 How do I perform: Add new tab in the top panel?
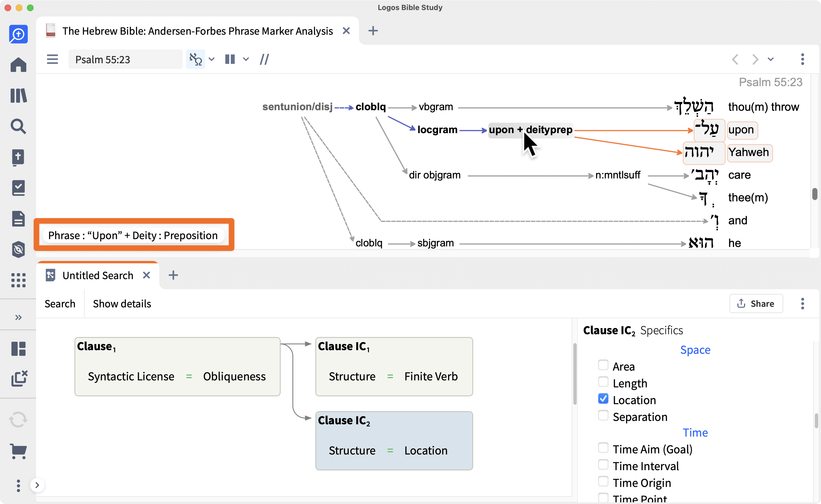pyautogui.click(x=373, y=31)
